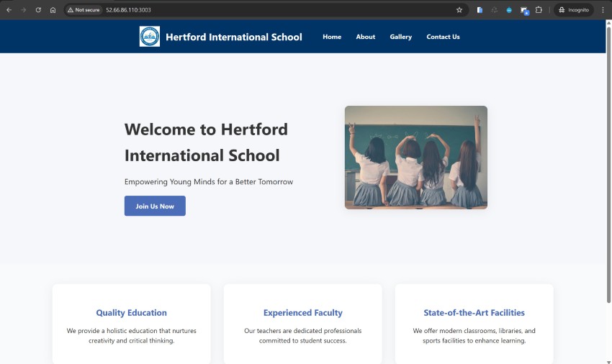Open the Gallery navigation link
This screenshot has width=612, height=364.
(400, 37)
